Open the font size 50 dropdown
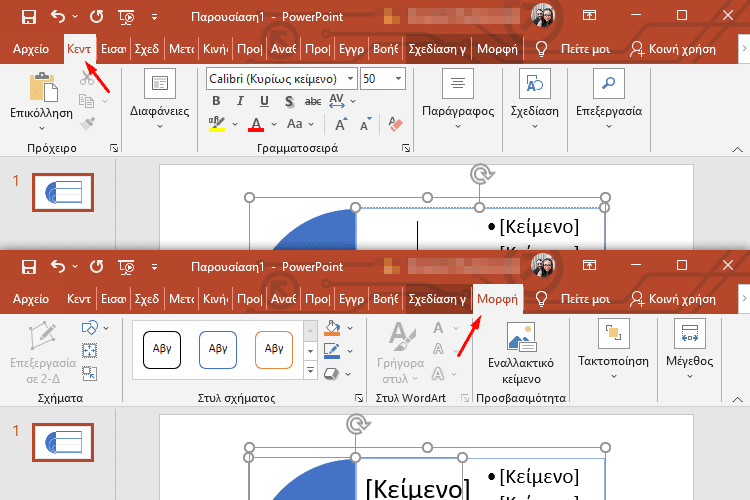Image resolution: width=750 pixels, height=500 pixels. 398,78
